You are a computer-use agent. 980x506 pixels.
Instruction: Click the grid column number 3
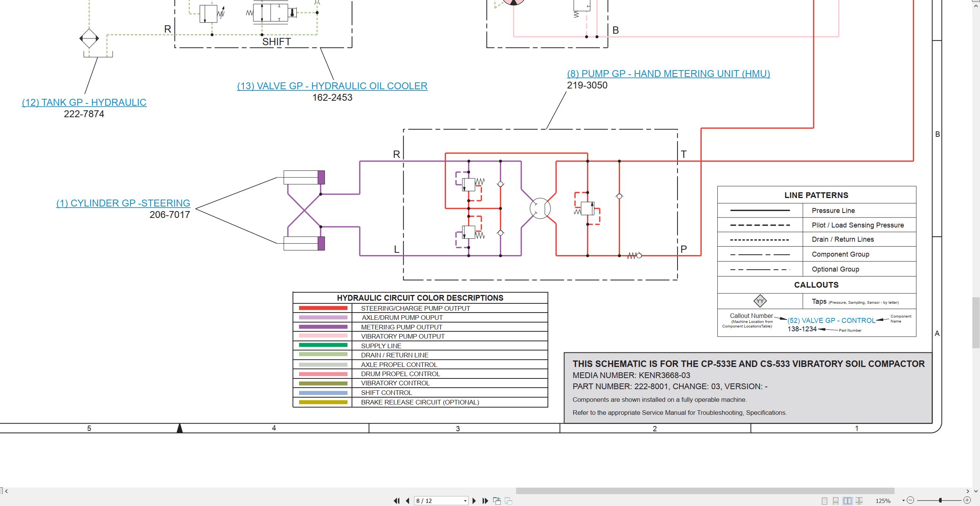point(458,429)
